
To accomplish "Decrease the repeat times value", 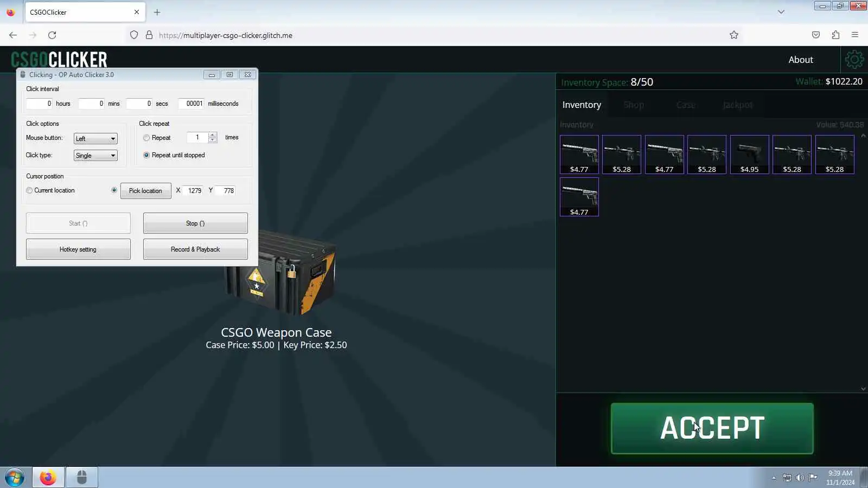I will coord(213,140).
